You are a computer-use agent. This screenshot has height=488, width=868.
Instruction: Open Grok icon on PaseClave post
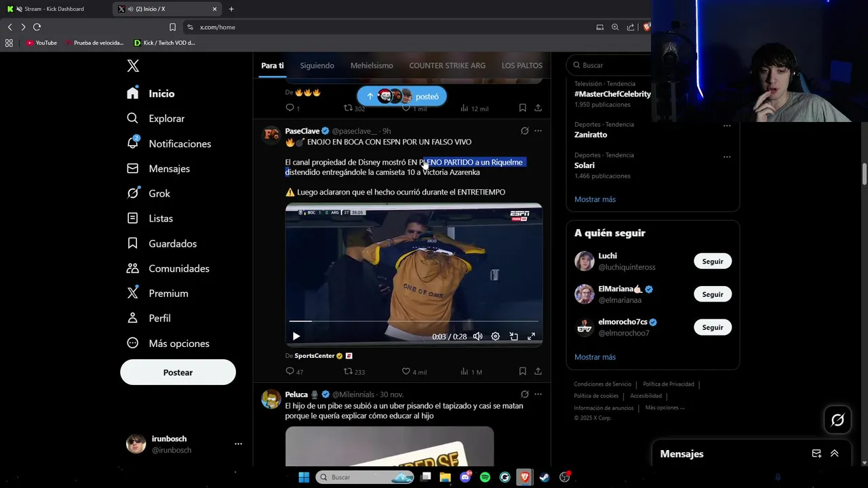(x=524, y=131)
